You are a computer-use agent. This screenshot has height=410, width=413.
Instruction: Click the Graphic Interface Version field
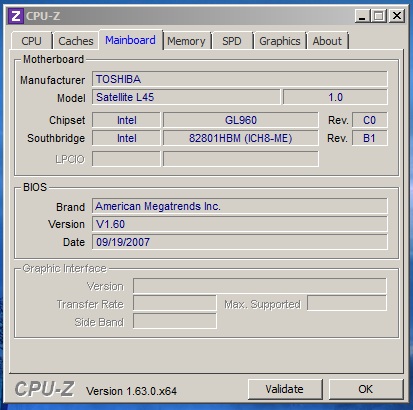pyautogui.click(x=260, y=286)
